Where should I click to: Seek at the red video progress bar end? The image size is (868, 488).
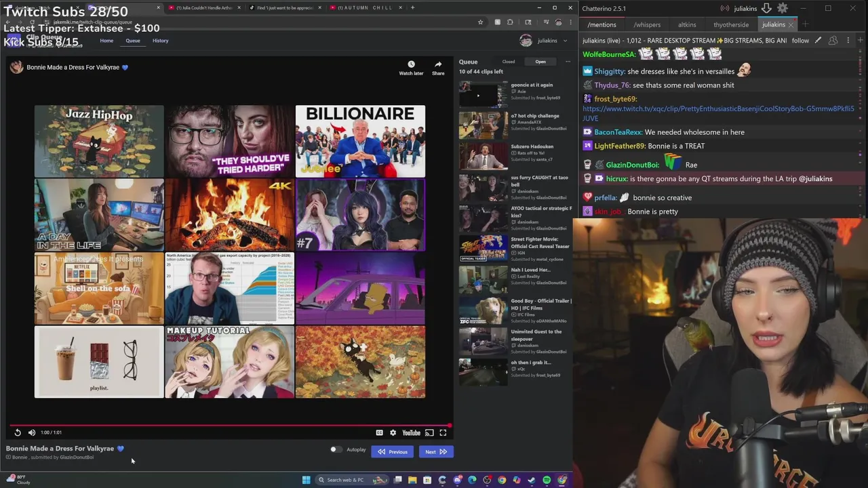[450, 426]
